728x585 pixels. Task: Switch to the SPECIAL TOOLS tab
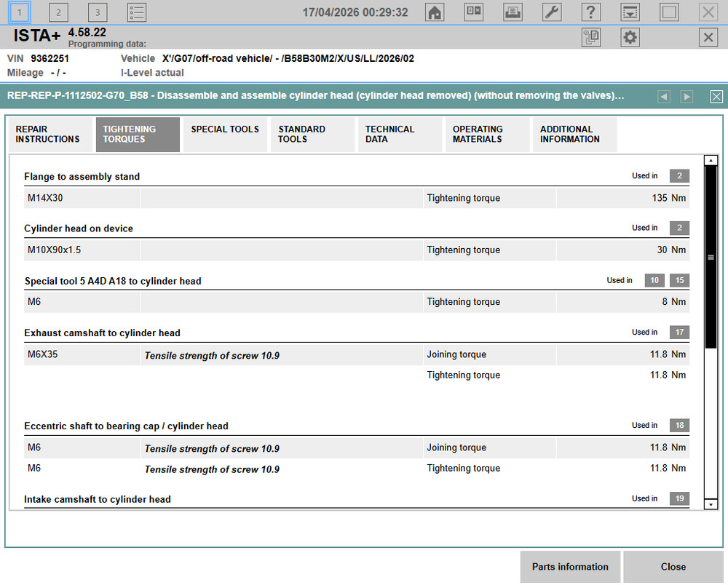click(x=224, y=134)
